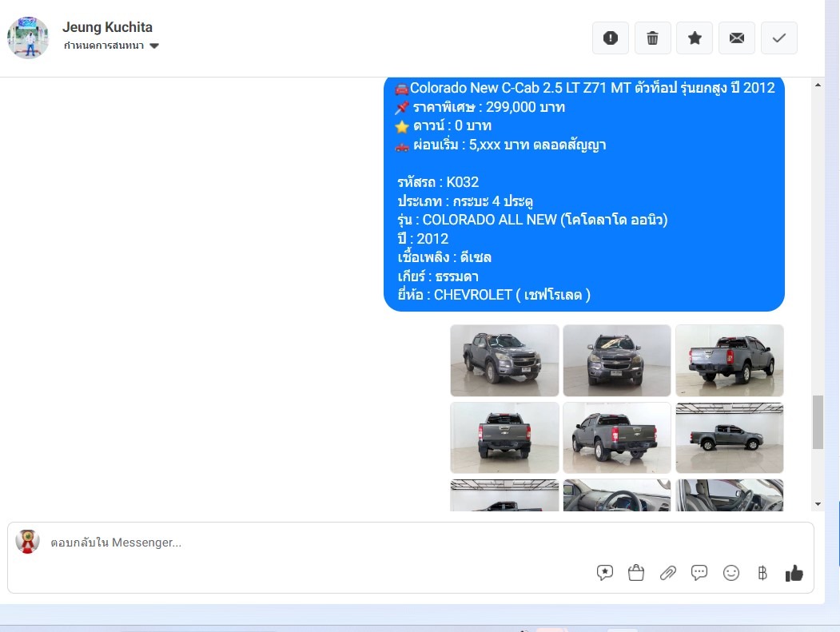Click scroll down arrow of chat
The height and width of the screenshot is (632, 840).
(x=818, y=504)
